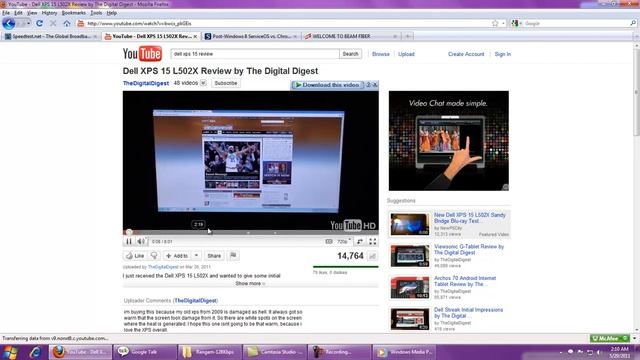Switch to WELCOME TO BEAM FIBER tab
The width and height of the screenshot is (640, 360).
pyautogui.click(x=351, y=36)
